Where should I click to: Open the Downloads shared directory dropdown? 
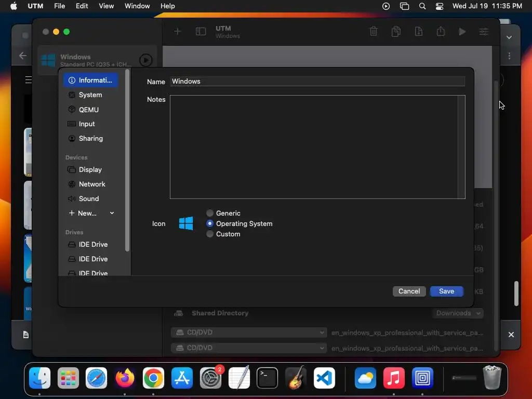coord(458,313)
